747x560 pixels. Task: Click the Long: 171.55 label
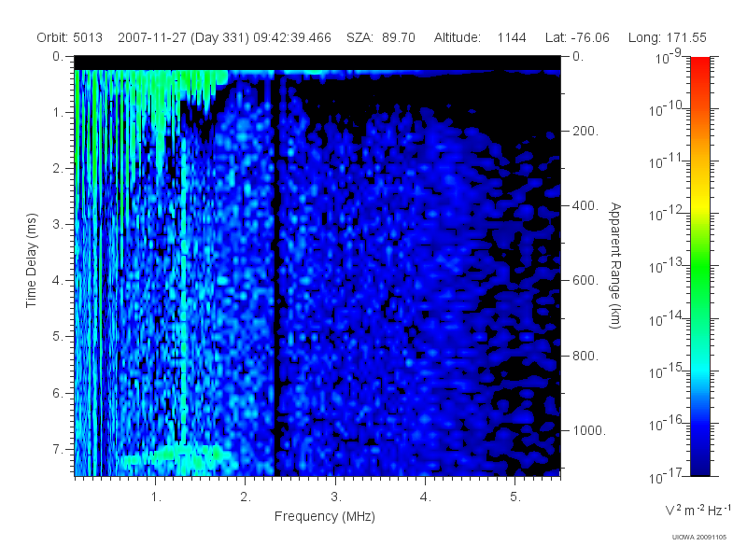[668, 37]
